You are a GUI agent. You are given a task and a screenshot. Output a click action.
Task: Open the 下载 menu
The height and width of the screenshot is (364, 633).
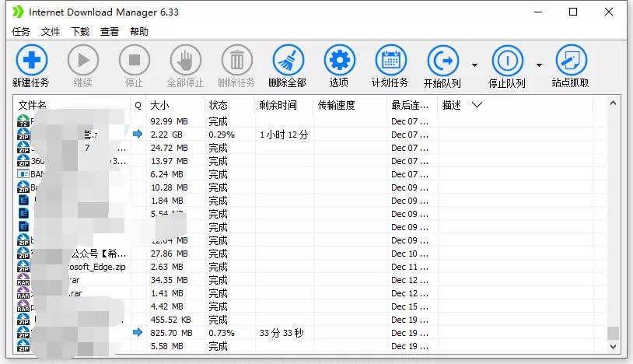[80, 31]
